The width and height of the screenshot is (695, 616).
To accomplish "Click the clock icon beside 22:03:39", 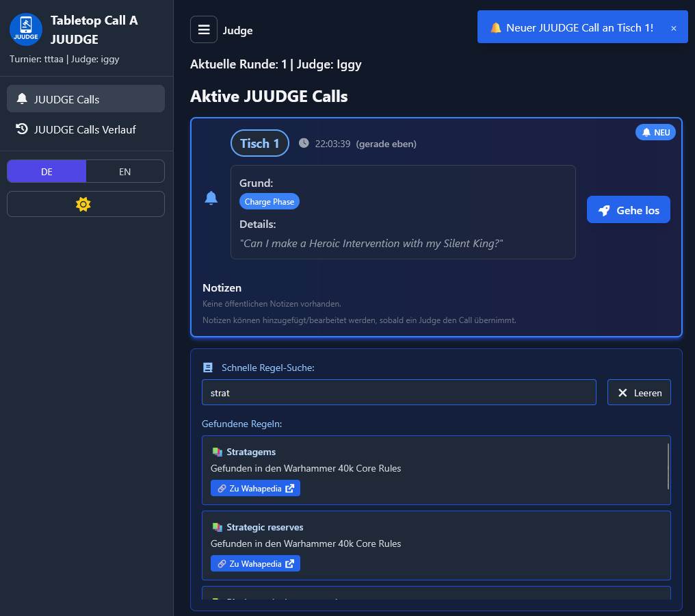I will 304,143.
